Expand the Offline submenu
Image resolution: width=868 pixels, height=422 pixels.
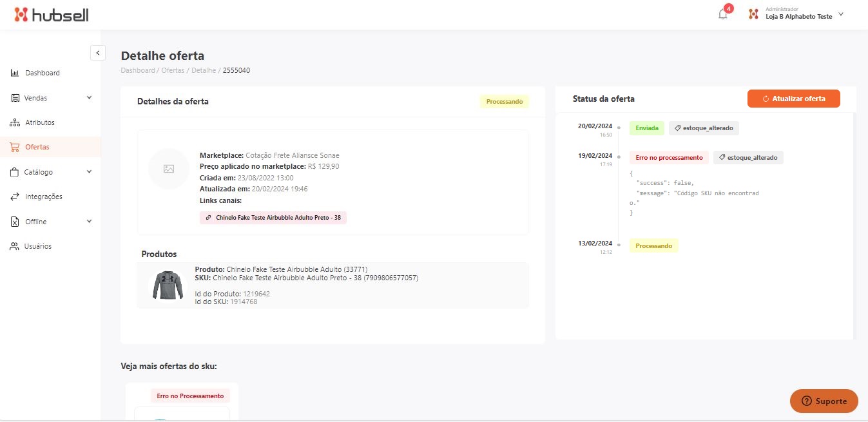click(89, 222)
